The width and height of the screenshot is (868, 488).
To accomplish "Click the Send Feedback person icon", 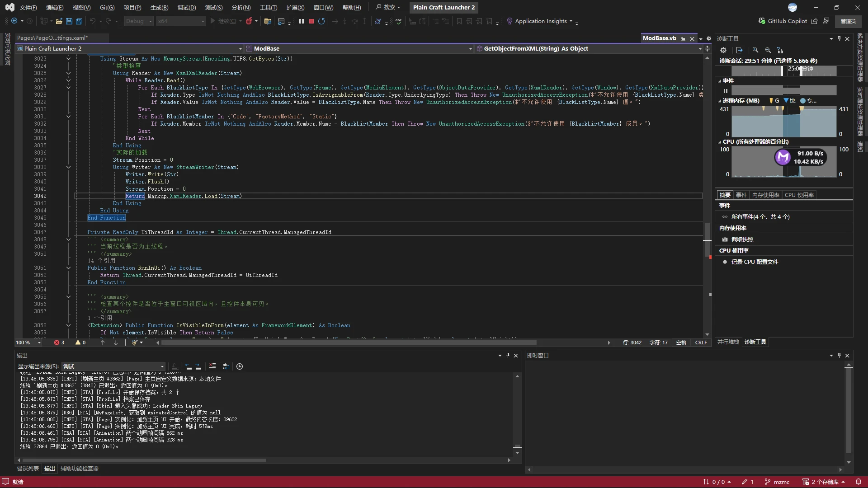I will [x=826, y=21].
